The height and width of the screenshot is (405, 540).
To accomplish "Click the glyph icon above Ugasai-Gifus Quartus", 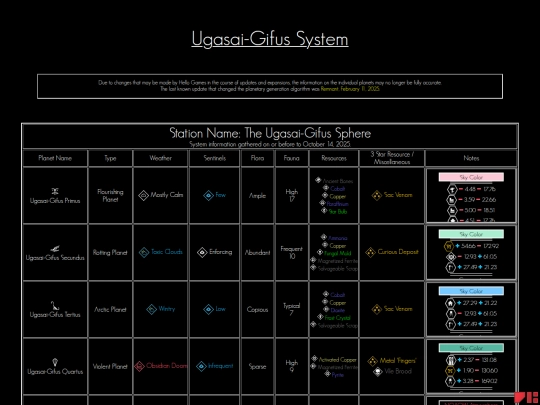I will point(55,362).
